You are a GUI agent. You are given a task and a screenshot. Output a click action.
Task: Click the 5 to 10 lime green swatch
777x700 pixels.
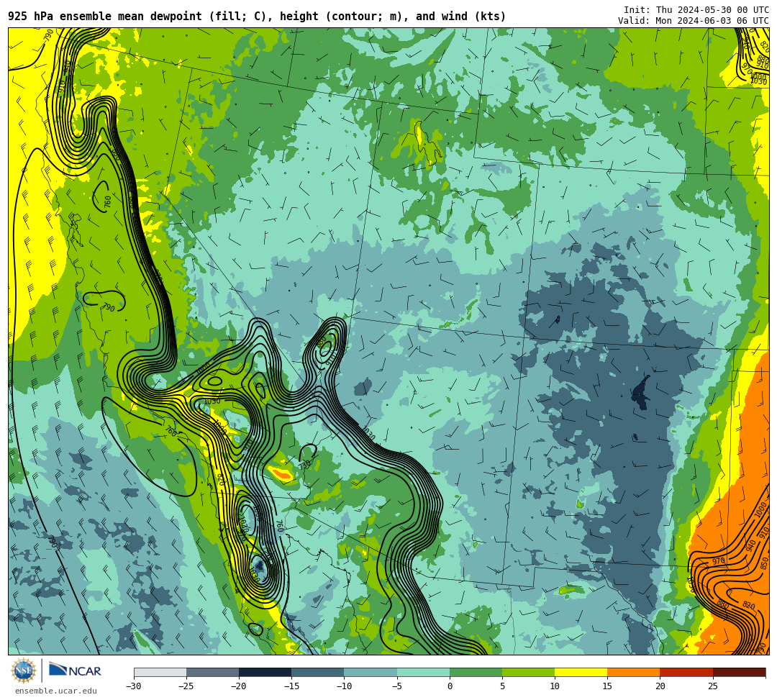point(528,672)
